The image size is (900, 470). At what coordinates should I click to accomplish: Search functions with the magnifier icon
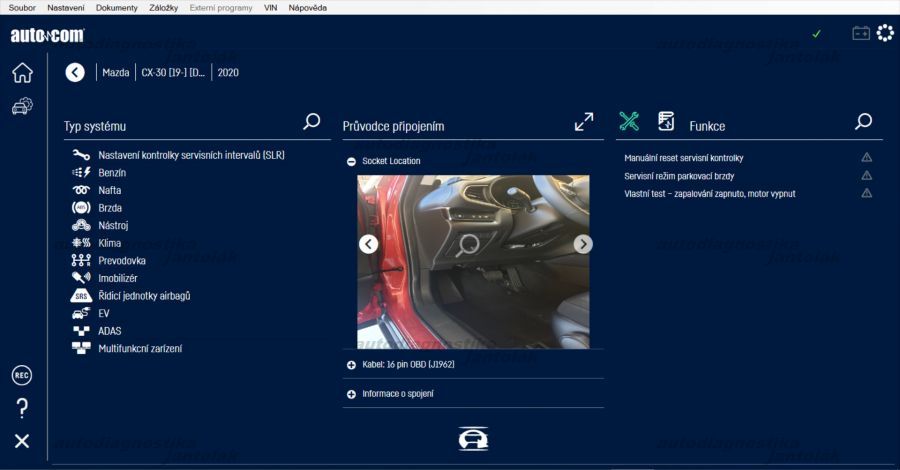click(x=863, y=121)
